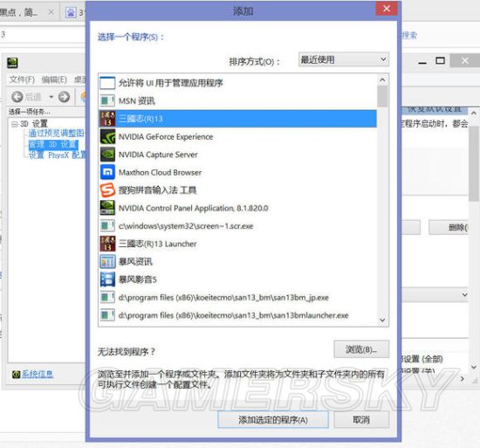Screen dimensions: 480x448
Task: Open the 编辑(E) menu
Action: point(54,79)
